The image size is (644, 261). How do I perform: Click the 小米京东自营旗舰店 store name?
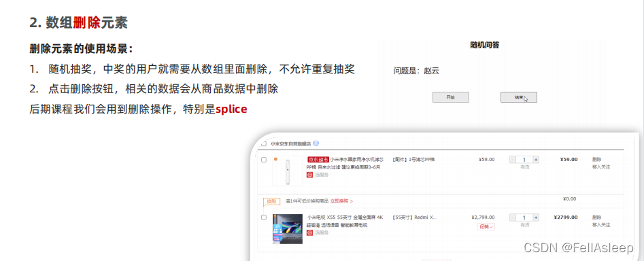tap(290, 143)
